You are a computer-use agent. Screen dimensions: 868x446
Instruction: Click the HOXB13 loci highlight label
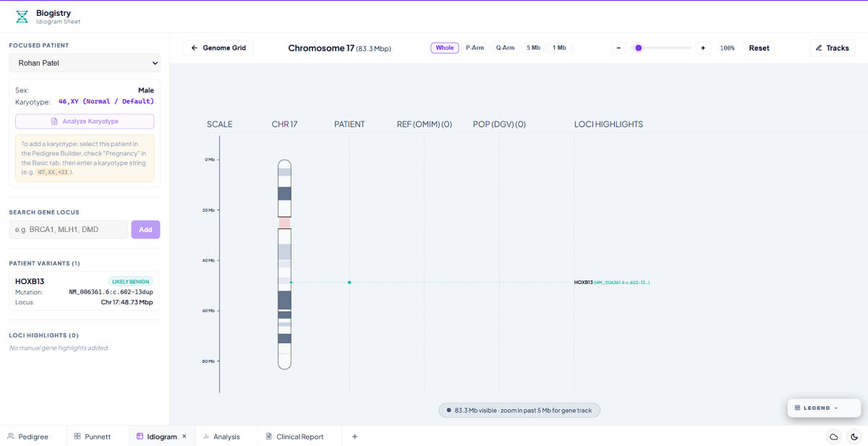tap(612, 282)
